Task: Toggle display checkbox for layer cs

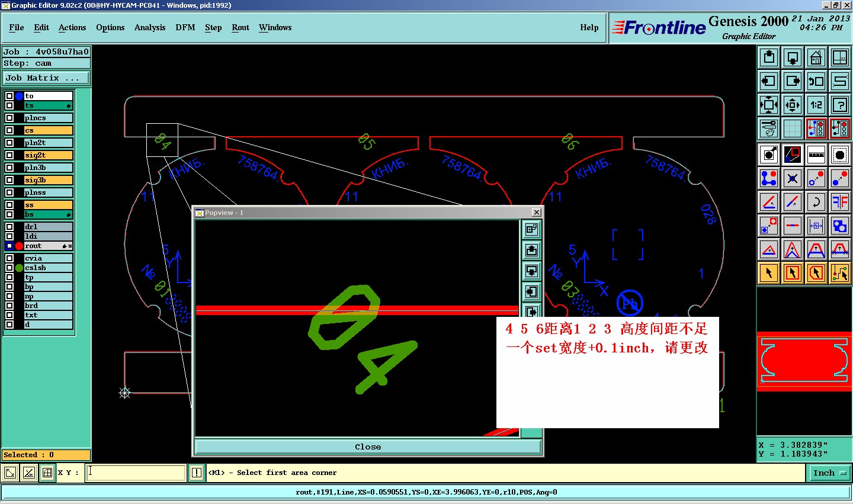Action: click(x=9, y=130)
